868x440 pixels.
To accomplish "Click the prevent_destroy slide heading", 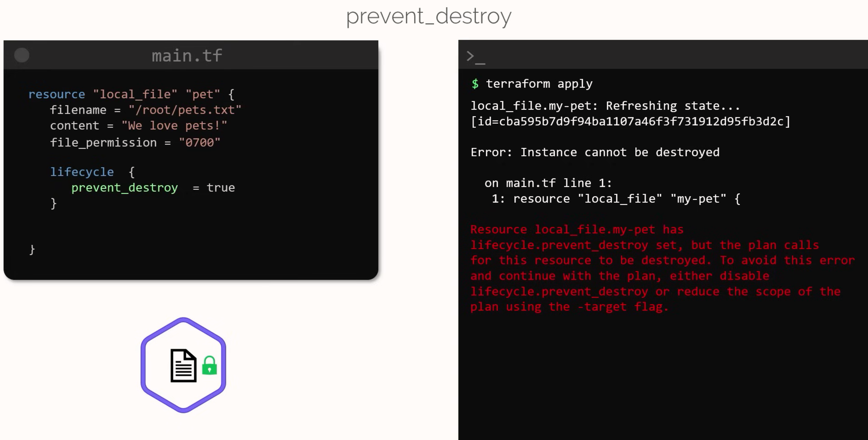I will [x=429, y=17].
